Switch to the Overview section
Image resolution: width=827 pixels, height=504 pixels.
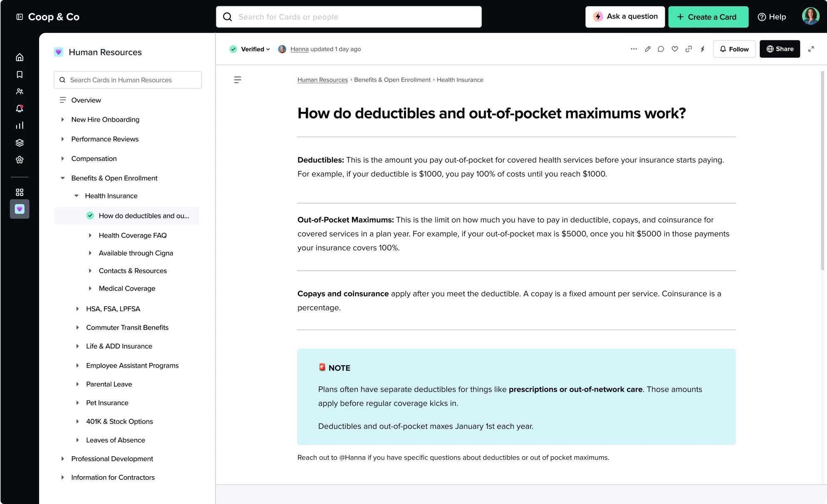tap(86, 100)
